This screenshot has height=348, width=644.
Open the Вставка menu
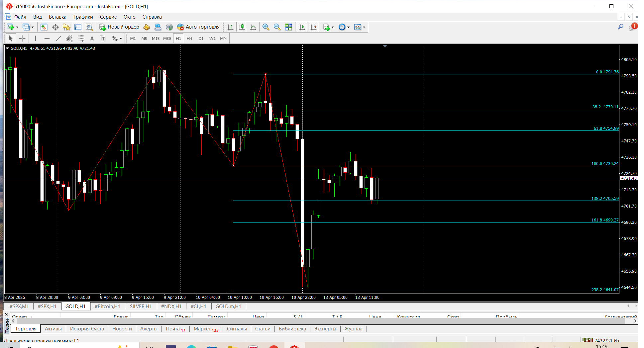[x=57, y=17]
